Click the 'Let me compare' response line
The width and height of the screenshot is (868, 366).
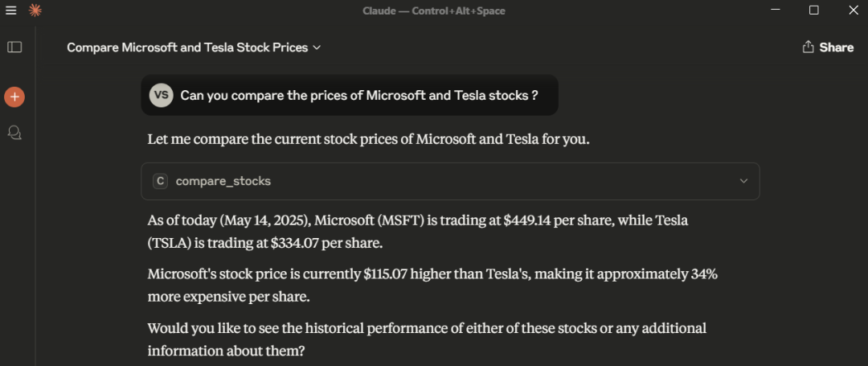click(368, 138)
